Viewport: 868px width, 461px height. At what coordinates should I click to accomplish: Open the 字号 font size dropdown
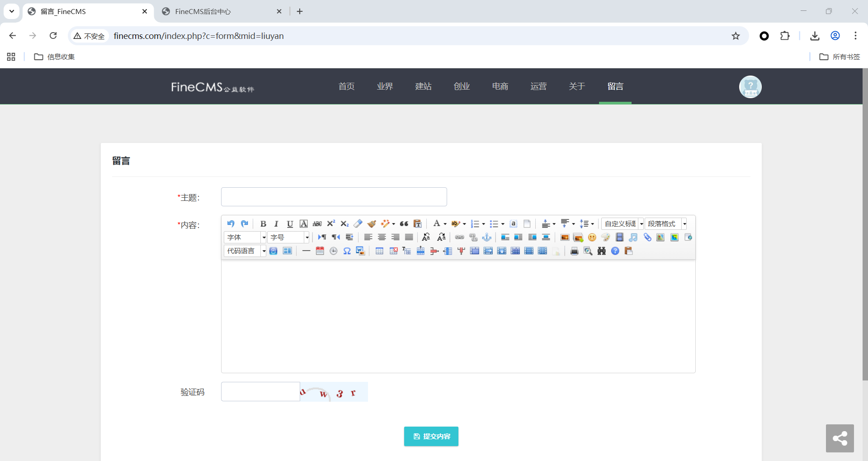pyautogui.click(x=288, y=237)
